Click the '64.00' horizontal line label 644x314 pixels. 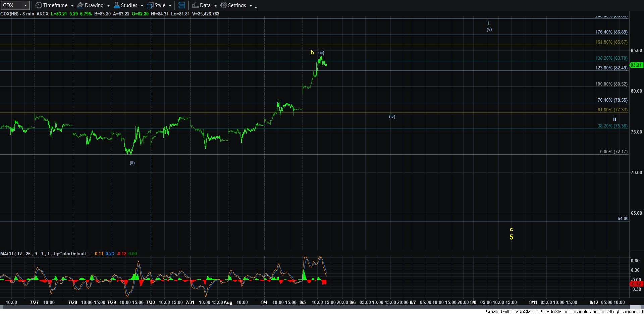623,218
